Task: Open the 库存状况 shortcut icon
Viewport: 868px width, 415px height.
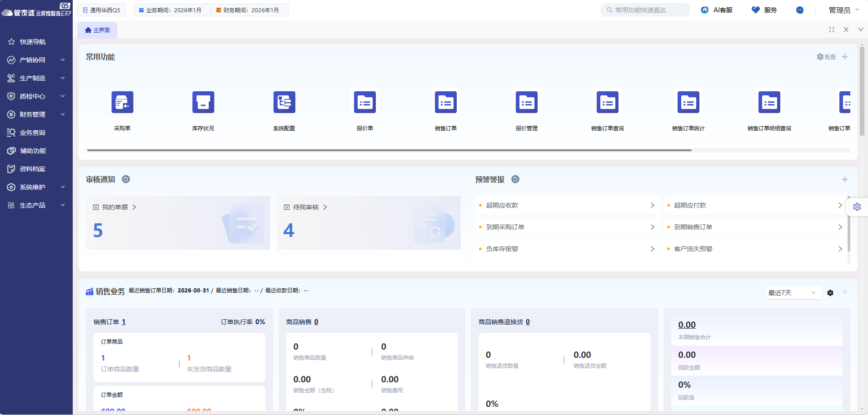Action: pos(203,102)
